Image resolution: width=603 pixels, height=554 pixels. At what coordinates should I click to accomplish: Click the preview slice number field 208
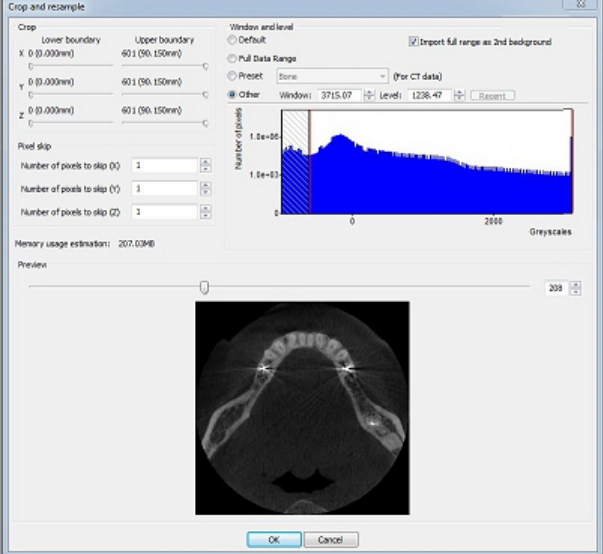pos(557,288)
